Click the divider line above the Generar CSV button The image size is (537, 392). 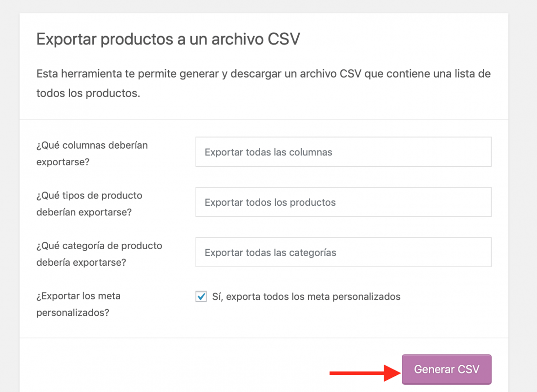pos(264,338)
